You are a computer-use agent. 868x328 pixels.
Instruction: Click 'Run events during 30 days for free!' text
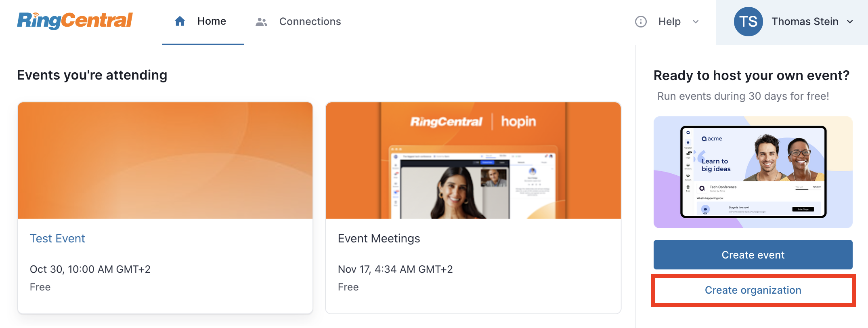coord(743,96)
